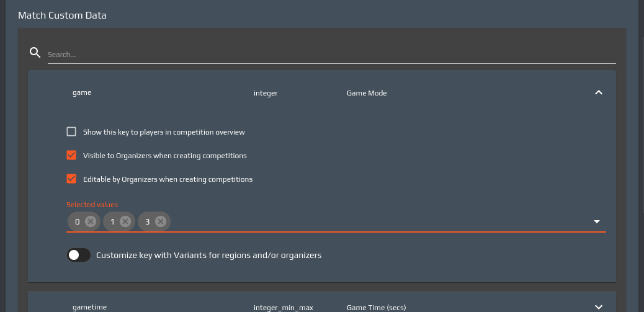Image resolution: width=644 pixels, height=312 pixels.
Task: Select the chip labeled 0
Action: click(x=78, y=221)
